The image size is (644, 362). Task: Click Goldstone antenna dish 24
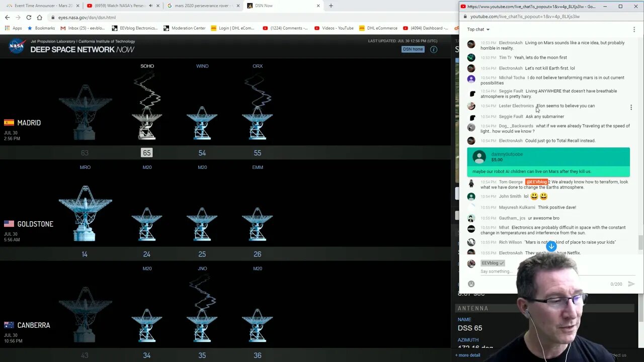click(x=147, y=225)
